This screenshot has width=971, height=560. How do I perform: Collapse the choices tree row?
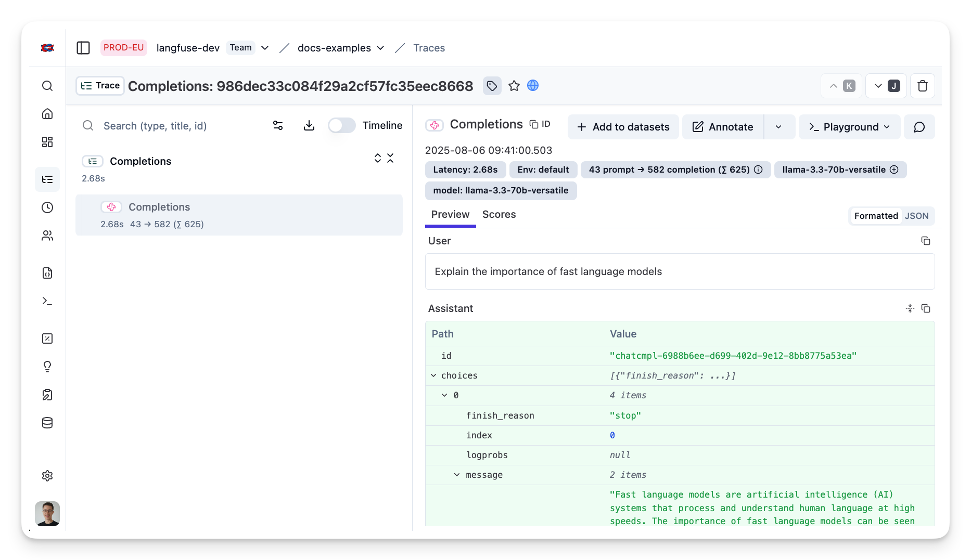tap(433, 375)
